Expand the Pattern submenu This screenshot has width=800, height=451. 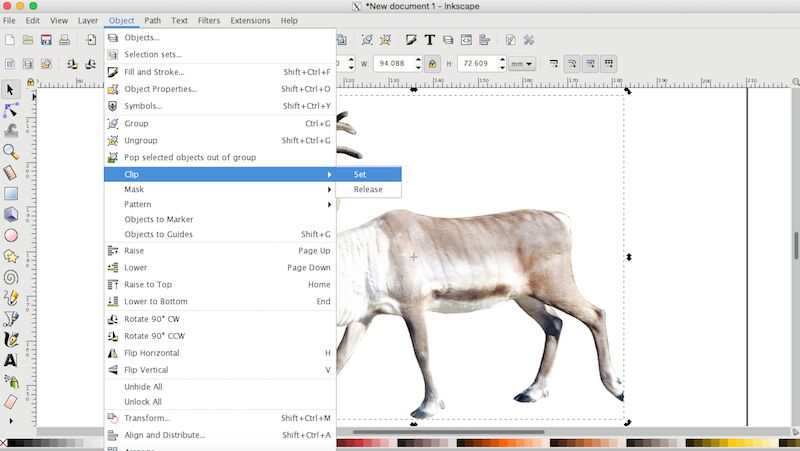pos(220,204)
